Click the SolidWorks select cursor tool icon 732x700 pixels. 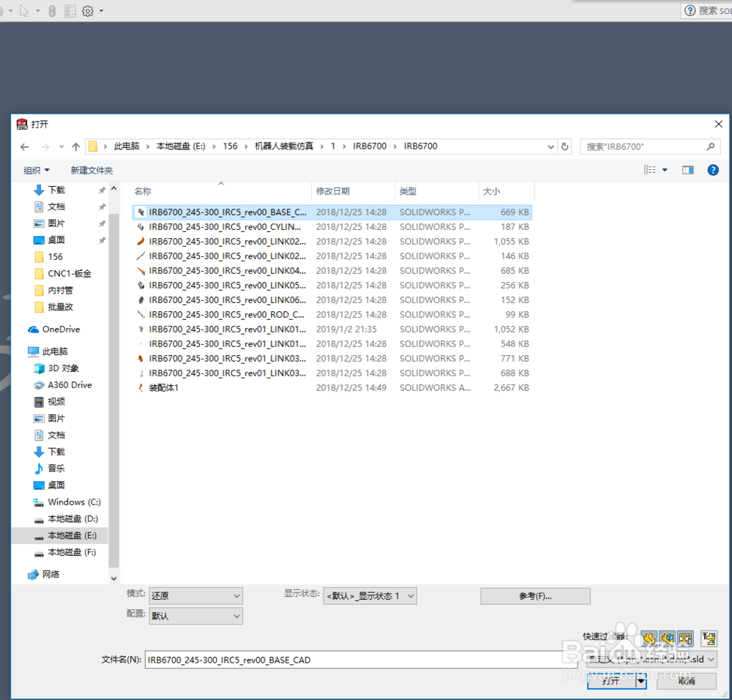coord(24,11)
